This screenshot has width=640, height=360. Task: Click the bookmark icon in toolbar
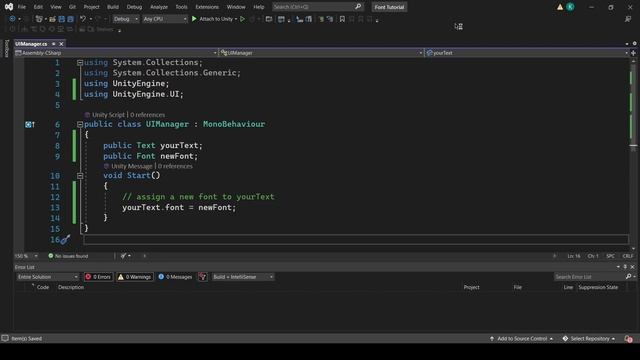pyautogui.click(x=342, y=19)
